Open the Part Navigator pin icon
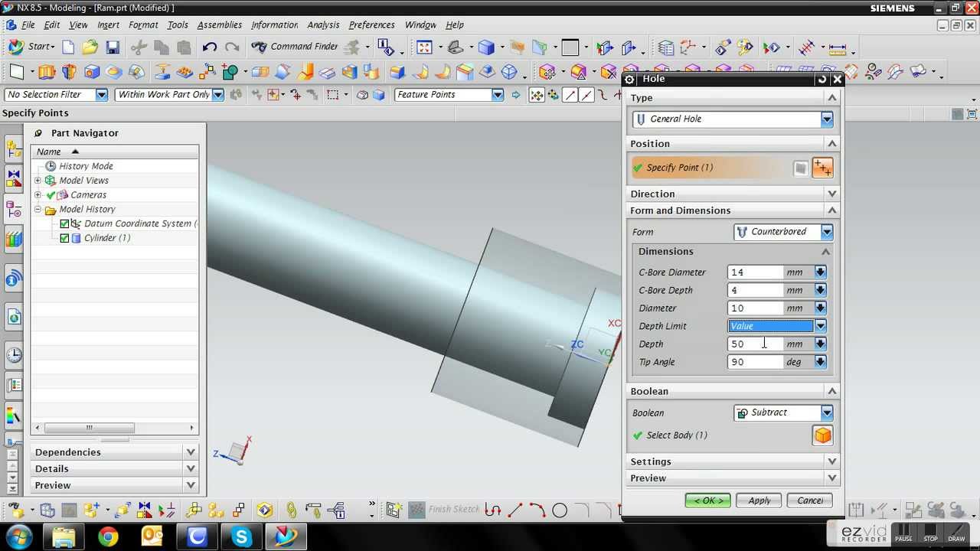This screenshot has width=980, height=551. tap(38, 133)
